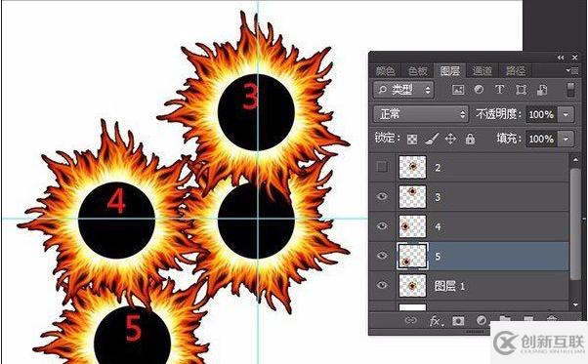Image resolution: width=588 pixels, height=364 pixels.
Task: Hide layer 4 with eye icon
Action: [382, 226]
